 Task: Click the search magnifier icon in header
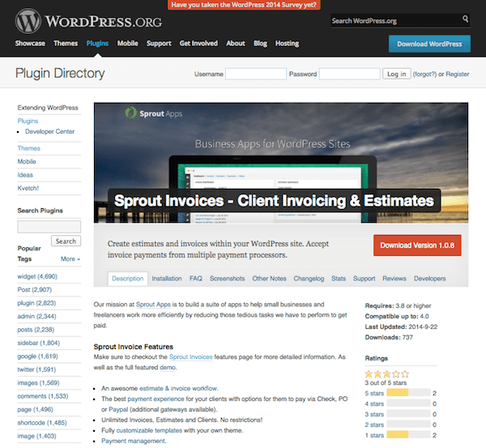[465, 19]
